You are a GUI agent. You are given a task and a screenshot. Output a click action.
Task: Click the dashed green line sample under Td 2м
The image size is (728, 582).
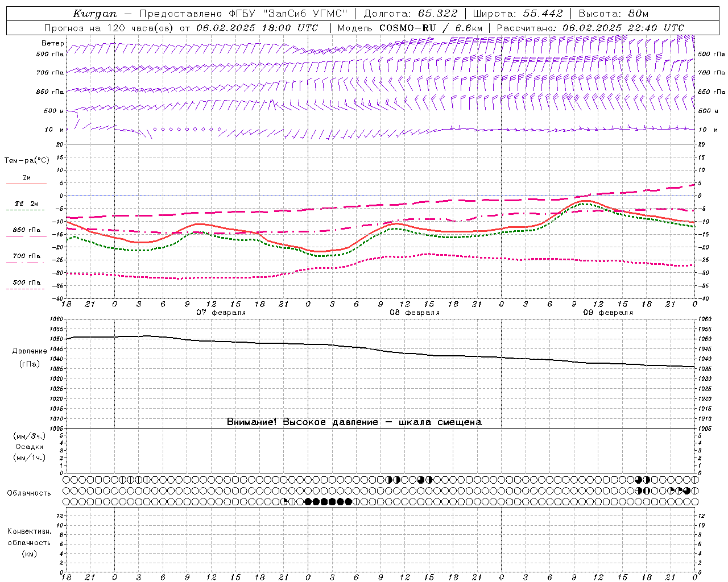pyautogui.click(x=26, y=210)
